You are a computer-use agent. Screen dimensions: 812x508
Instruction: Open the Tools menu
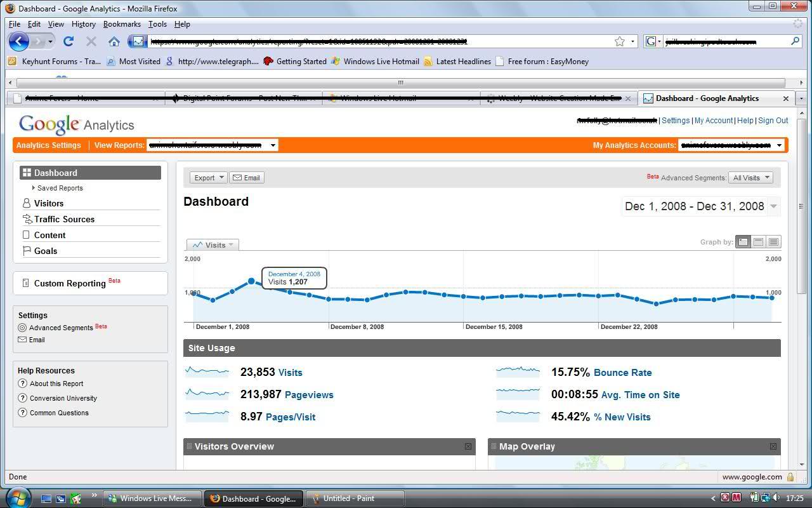[x=157, y=24]
